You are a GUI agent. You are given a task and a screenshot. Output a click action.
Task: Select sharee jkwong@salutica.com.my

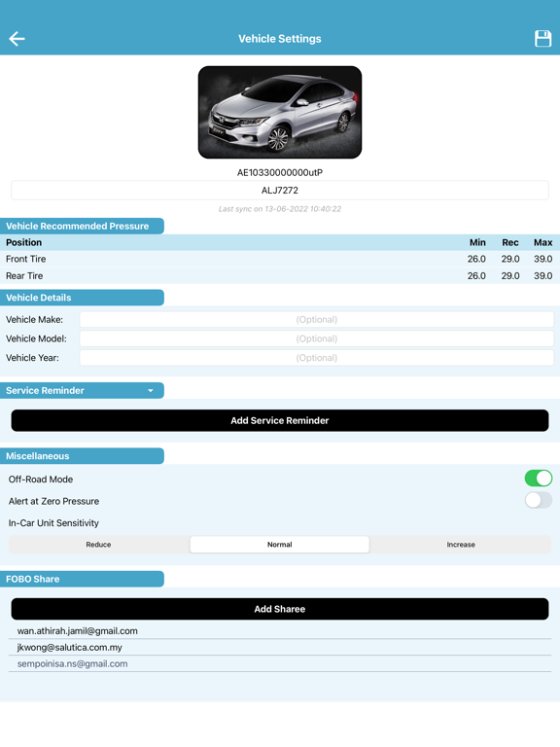(280, 648)
